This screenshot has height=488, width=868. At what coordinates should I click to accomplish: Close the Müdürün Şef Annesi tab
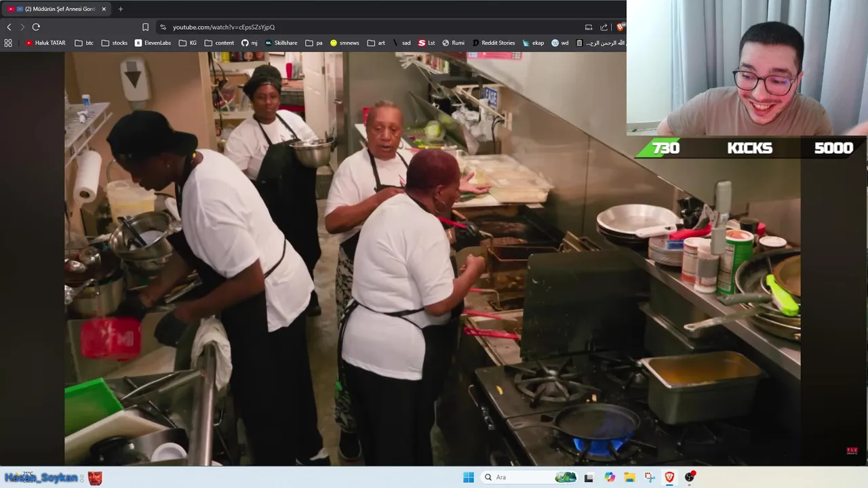pos(104,9)
